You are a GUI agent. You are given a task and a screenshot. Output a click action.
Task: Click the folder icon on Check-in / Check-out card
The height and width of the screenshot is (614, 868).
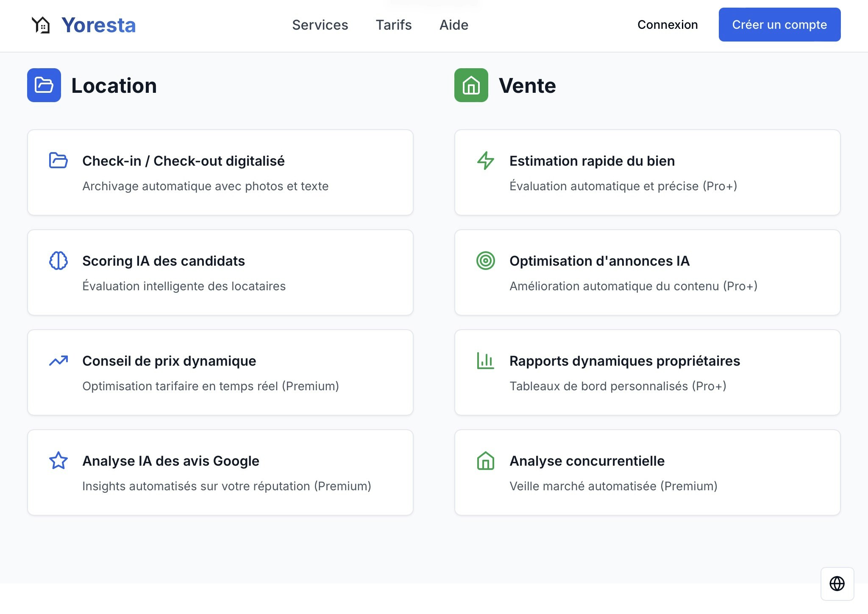(58, 161)
